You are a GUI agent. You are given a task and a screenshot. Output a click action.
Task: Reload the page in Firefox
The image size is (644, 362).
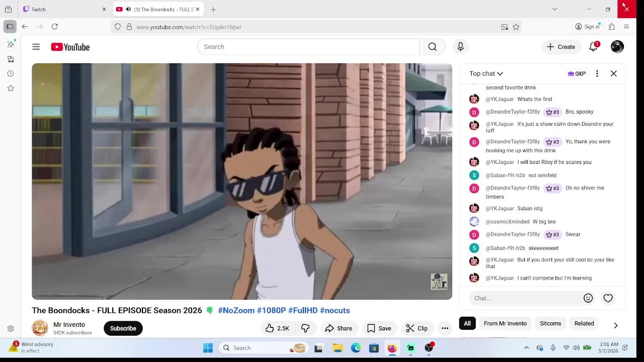(x=55, y=27)
